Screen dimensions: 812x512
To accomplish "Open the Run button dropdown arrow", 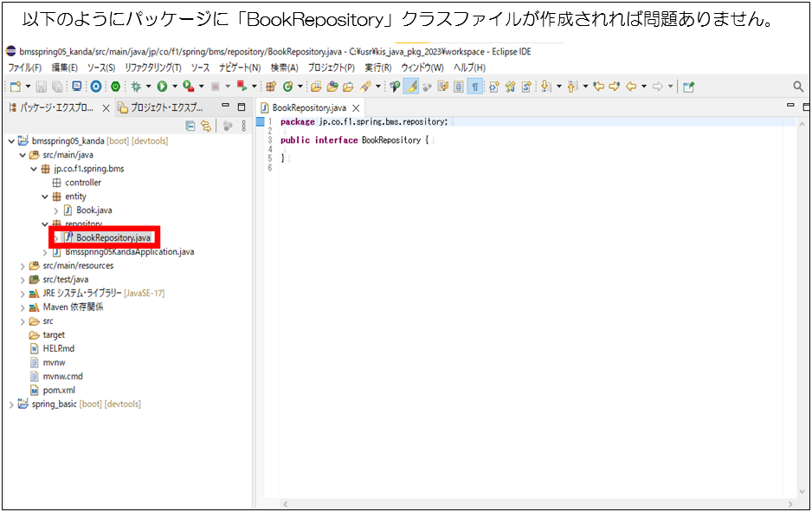I will (173, 87).
